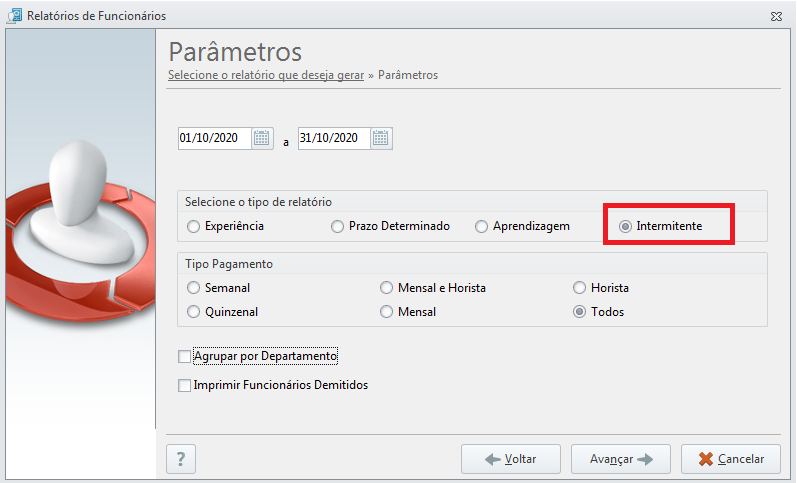797x483 pixels.
Task: Close the Relatórios de Funcionários window
Action: 776,16
